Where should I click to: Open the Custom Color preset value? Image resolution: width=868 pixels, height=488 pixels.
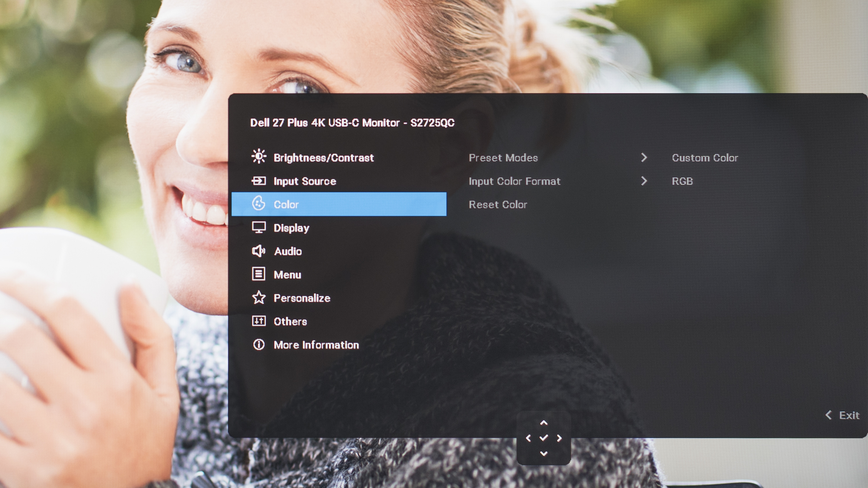pos(705,158)
